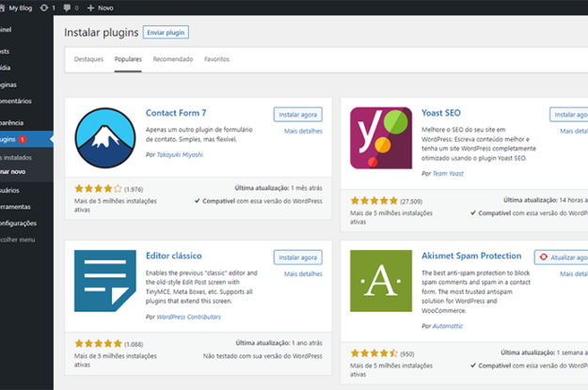Viewport: 588px width, 390px height.
Task: Open the Takayuki Miyoshi author link
Action: [x=180, y=155]
